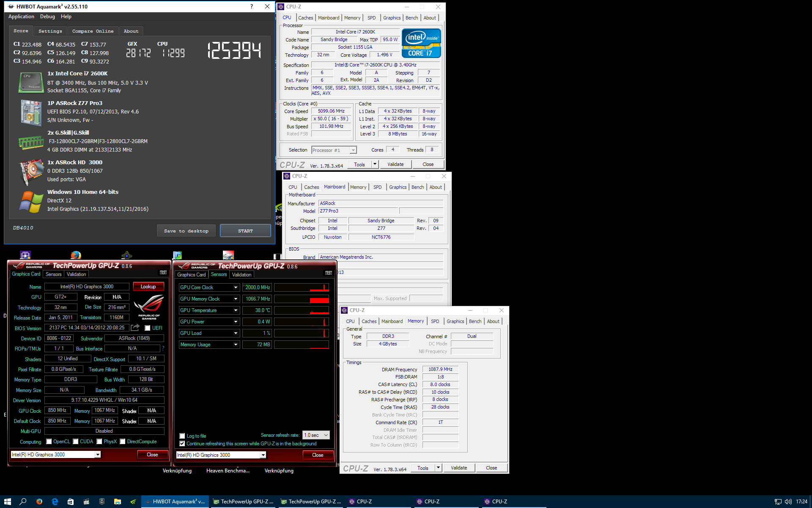Viewport: 812px width, 508px height.
Task: Toggle the PhysX checkbox in GPU-Z
Action: (99, 442)
